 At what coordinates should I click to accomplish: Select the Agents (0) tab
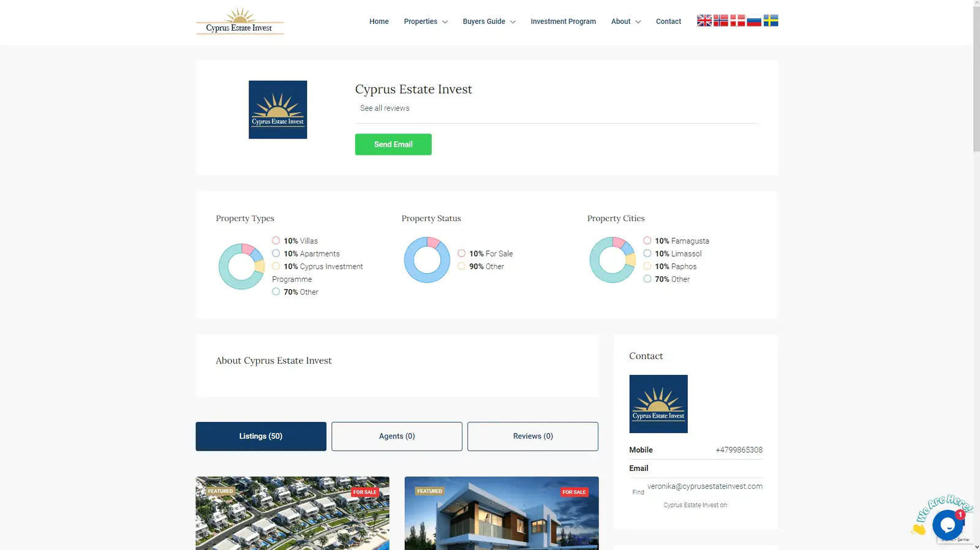397,436
